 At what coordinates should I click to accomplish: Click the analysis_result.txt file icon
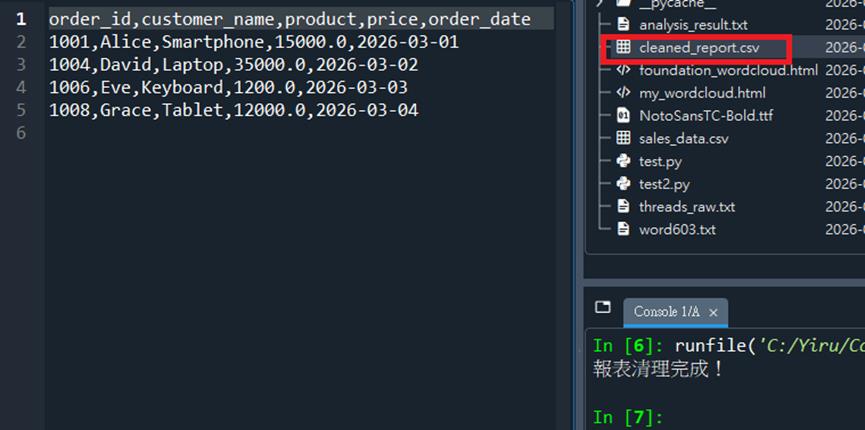[x=623, y=24]
